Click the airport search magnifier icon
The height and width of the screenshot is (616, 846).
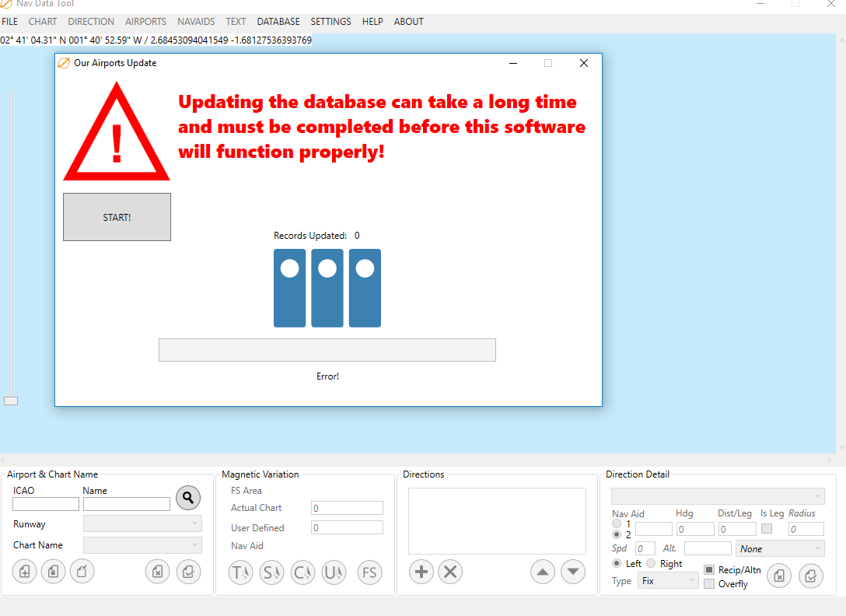point(188,498)
